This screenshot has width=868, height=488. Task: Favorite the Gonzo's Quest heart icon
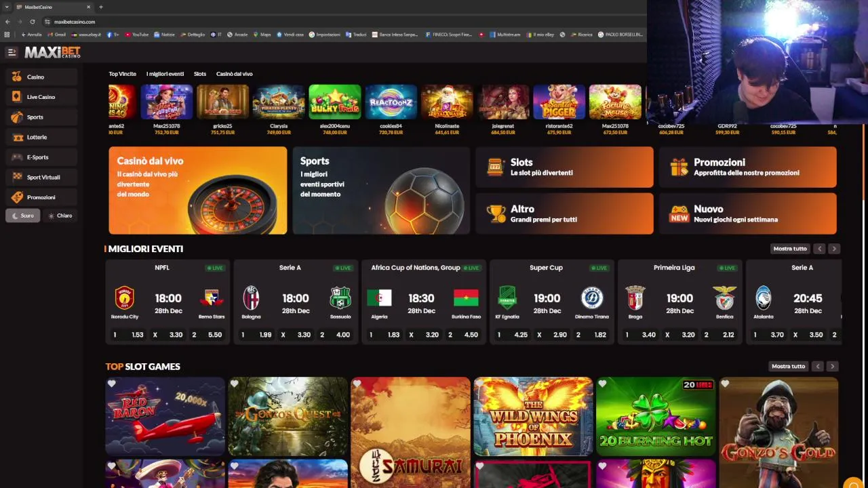[235, 384]
